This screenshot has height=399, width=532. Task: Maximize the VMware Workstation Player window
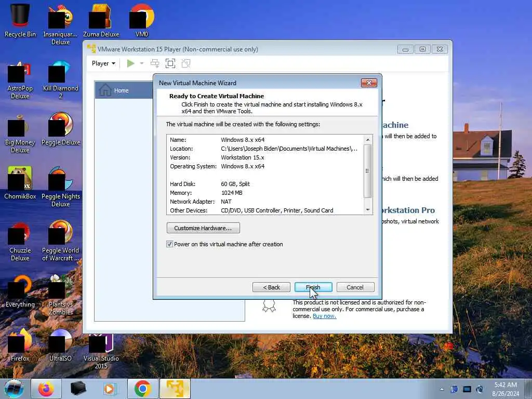click(422, 49)
